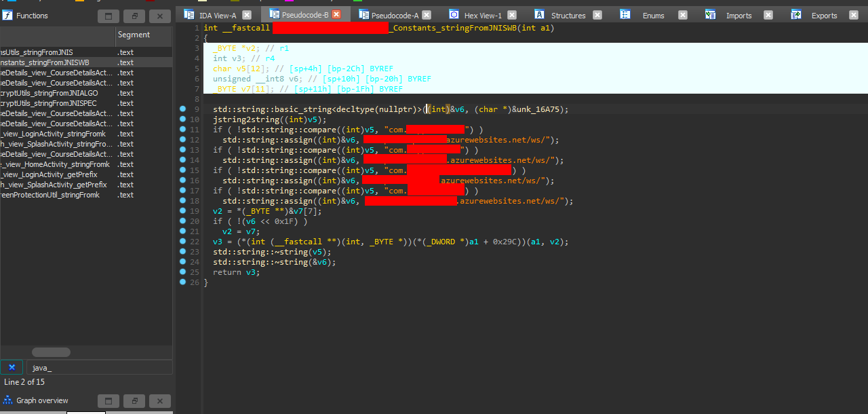Close the Structures tab
868x414 pixels.
click(x=597, y=15)
